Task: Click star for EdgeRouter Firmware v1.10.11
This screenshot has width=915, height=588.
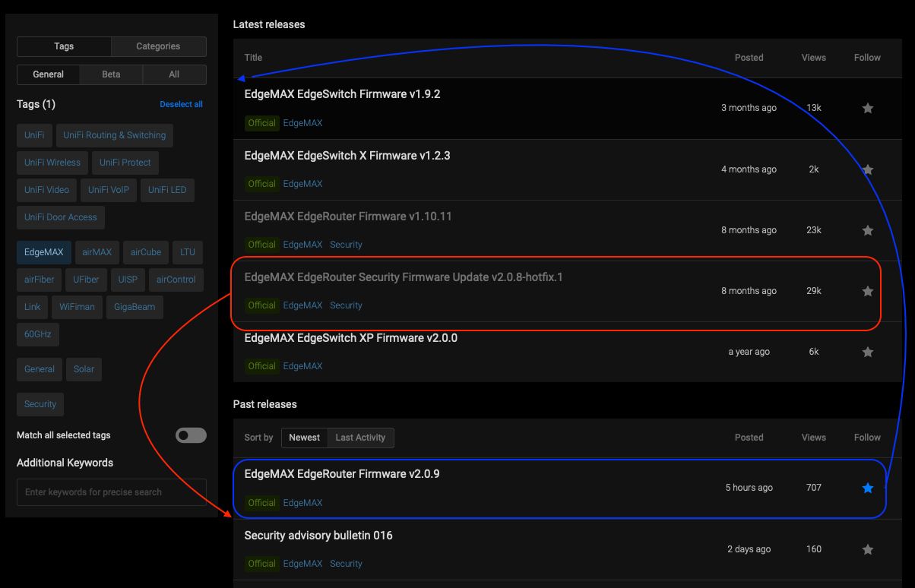Action: [867, 230]
